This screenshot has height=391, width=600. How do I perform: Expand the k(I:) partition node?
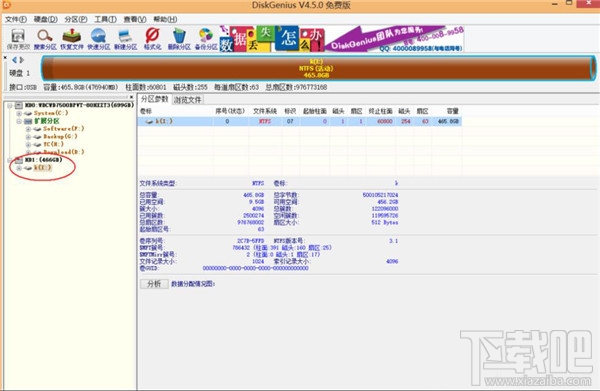pyautogui.click(x=19, y=168)
